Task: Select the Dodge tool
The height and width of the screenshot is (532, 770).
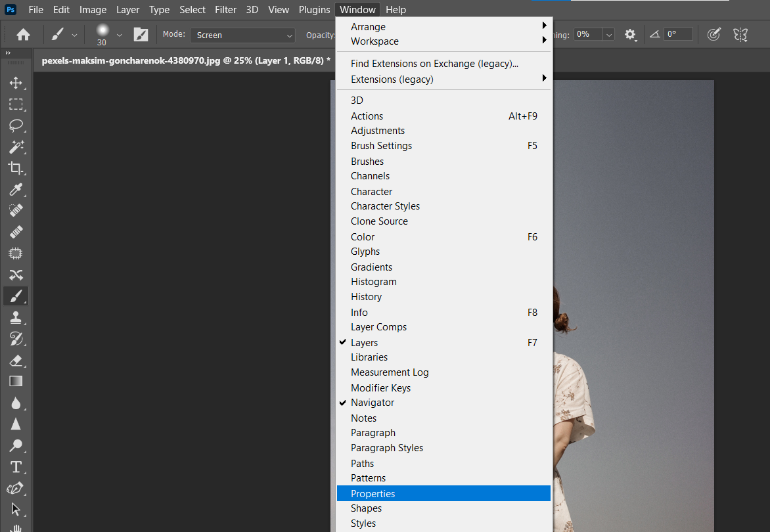Action: (x=16, y=445)
